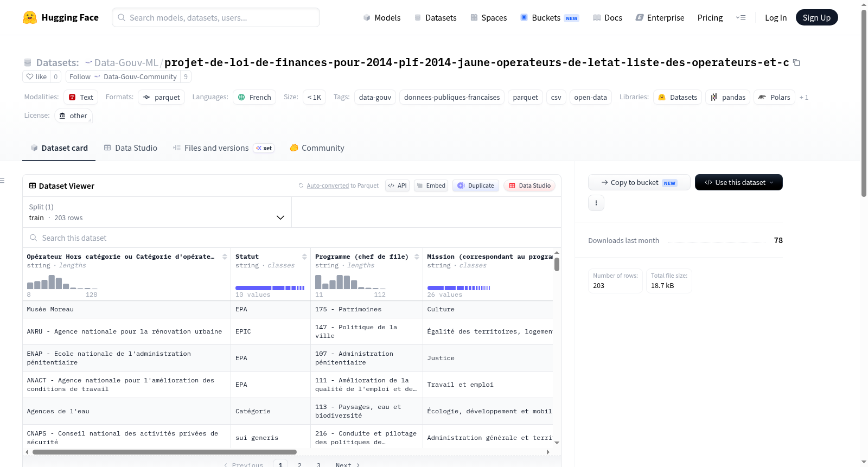Viewport: 868px width, 467px height.
Task: Switch to the Data Studio tab
Action: 131,148
